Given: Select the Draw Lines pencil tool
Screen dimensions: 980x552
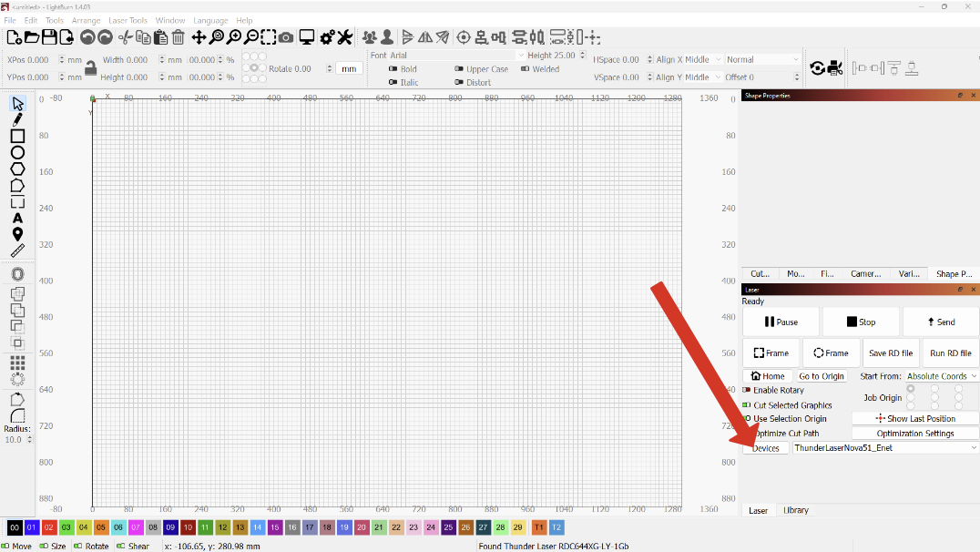Looking at the screenshot, I should pyautogui.click(x=17, y=119).
